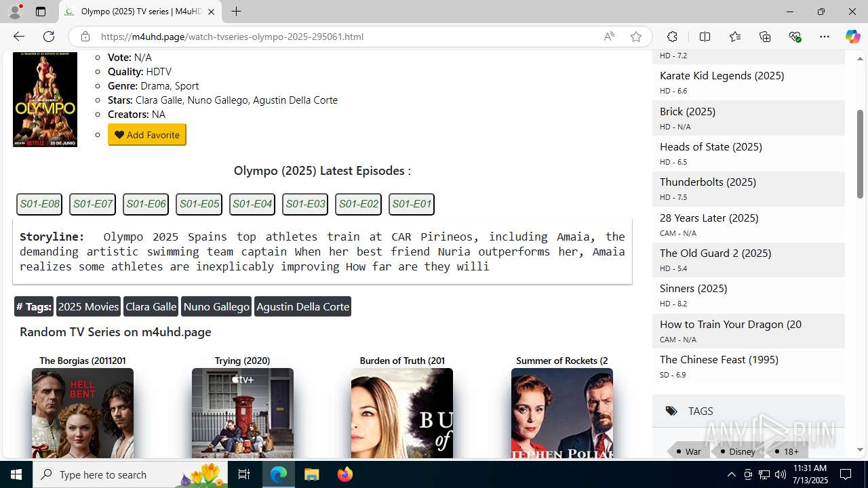Click the address bar URL field
The image size is (868, 488).
click(x=346, y=37)
